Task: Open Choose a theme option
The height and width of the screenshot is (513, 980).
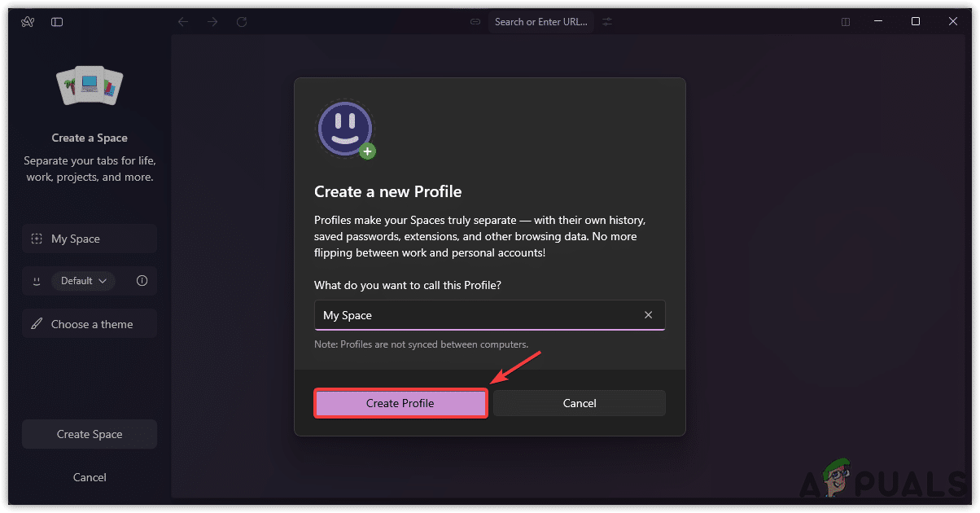Action: click(90, 324)
